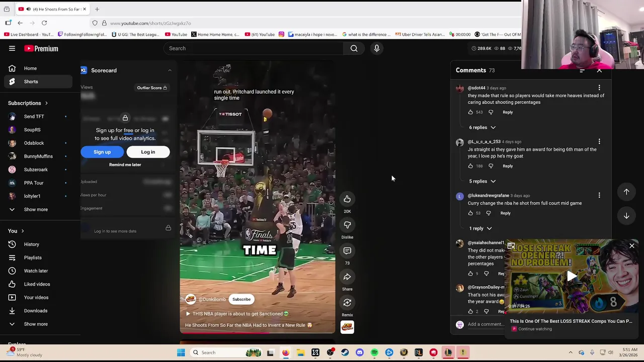Start voice search with the microphone icon
Viewport: 644px width, 362px height.
[376, 48]
